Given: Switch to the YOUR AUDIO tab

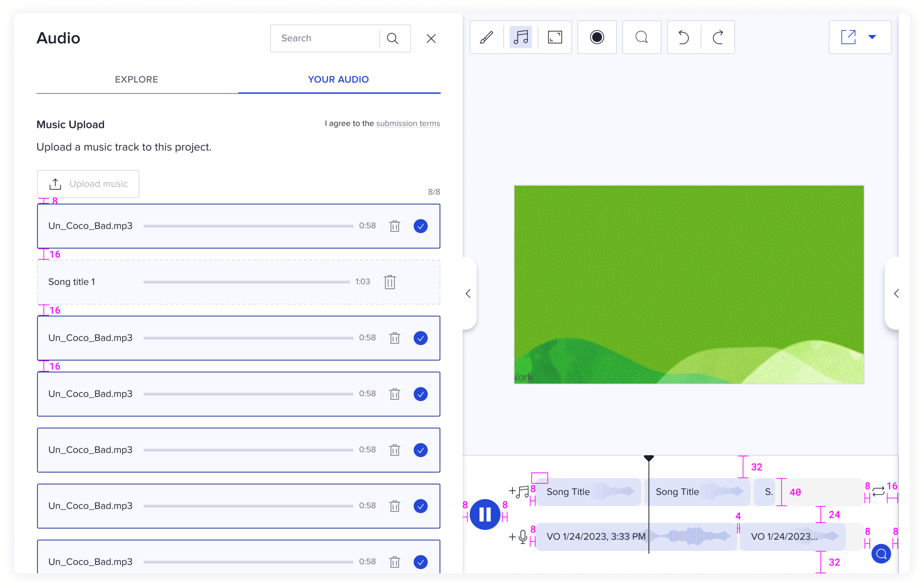Looking at the screenshot, I should tap(338, 80).
